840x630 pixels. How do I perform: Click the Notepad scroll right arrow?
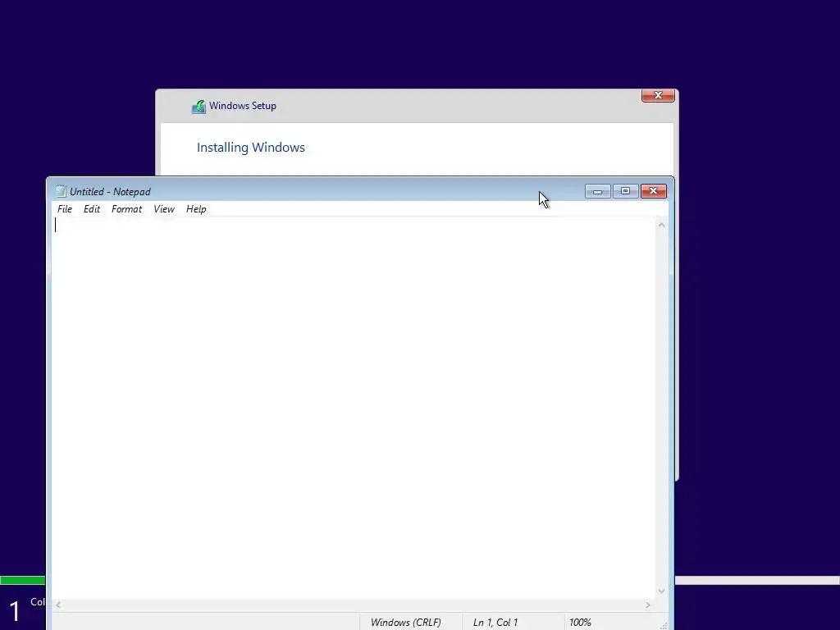[648, 605]
